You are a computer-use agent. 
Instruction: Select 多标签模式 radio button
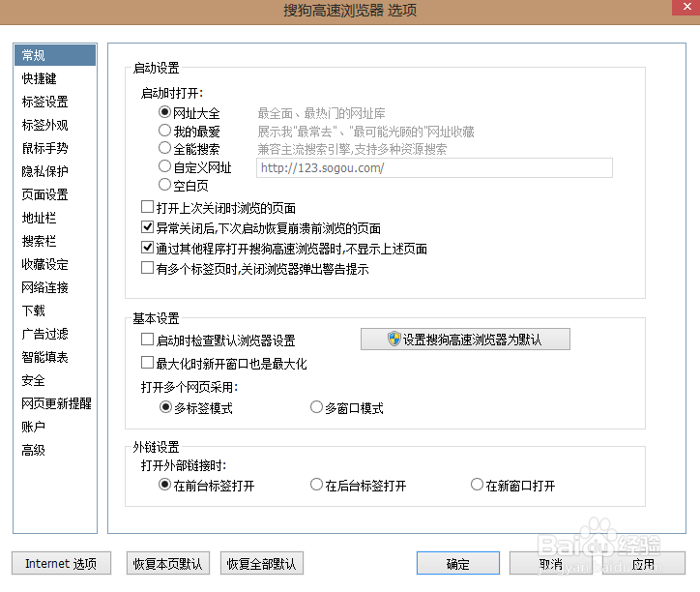[165, 407]
